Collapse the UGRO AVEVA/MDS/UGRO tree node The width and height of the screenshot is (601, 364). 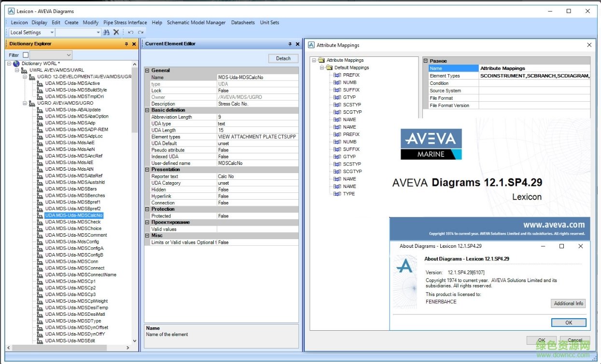(25, 103)
